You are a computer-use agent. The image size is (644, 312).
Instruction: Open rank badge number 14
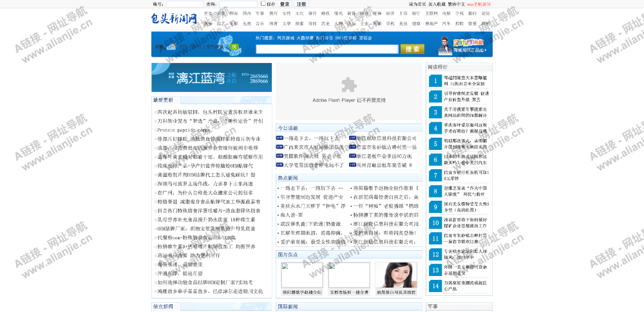click(x=435, y=286)
